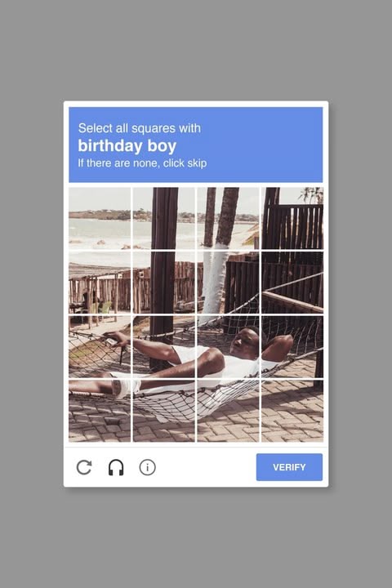Select the top tile with the dark wooden post

tap(163, 218)
